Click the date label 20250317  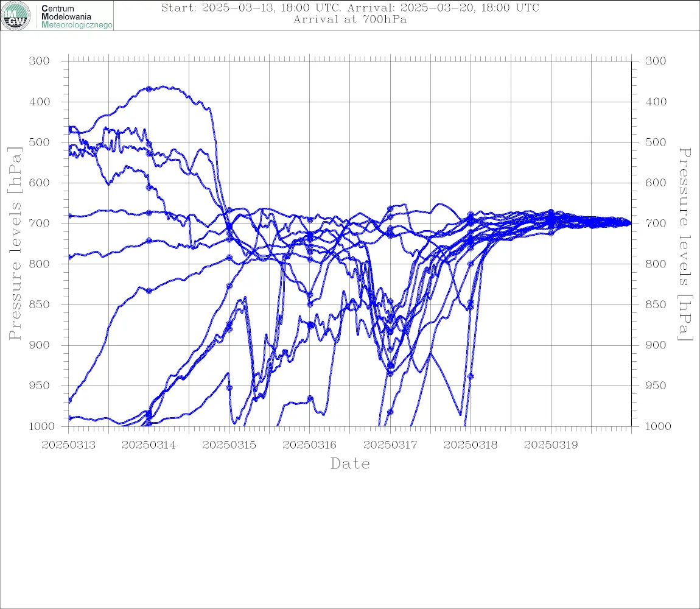click(390, 445)
